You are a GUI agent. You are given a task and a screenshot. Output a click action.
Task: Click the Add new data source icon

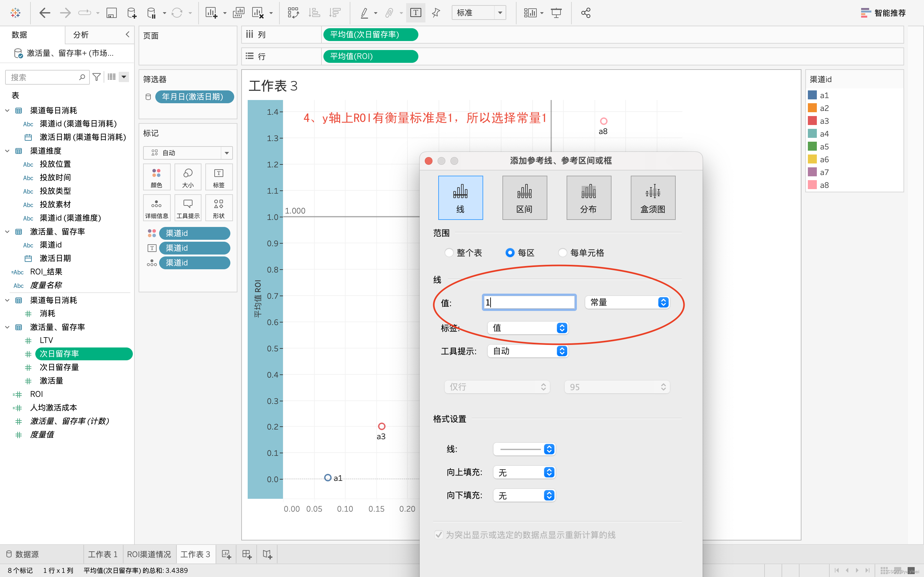click(x=131, y=13)
